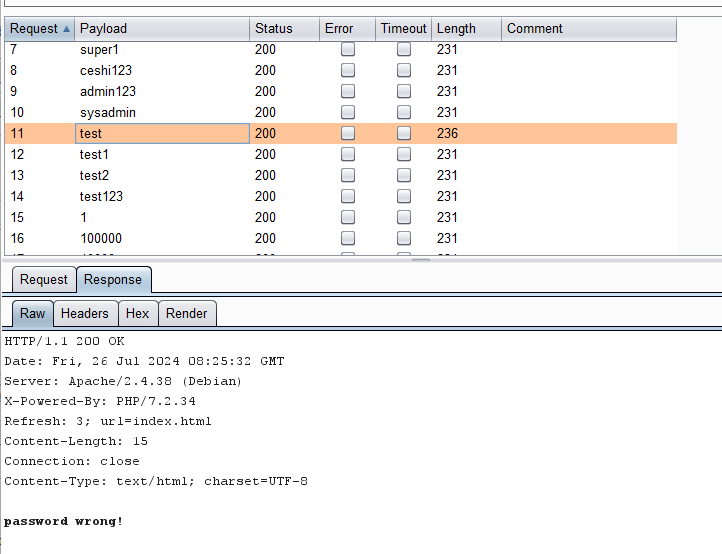Viewport: 722px width, 554px height.
Task: Sort results by the Request column arrow
Action: click(x=66, y=29)
